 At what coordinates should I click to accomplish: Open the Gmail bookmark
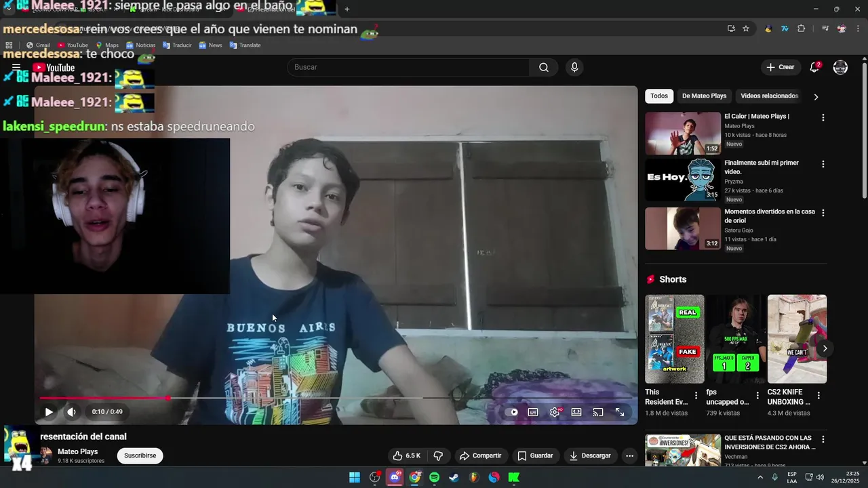pyautogui.click(x=38, y=45)
